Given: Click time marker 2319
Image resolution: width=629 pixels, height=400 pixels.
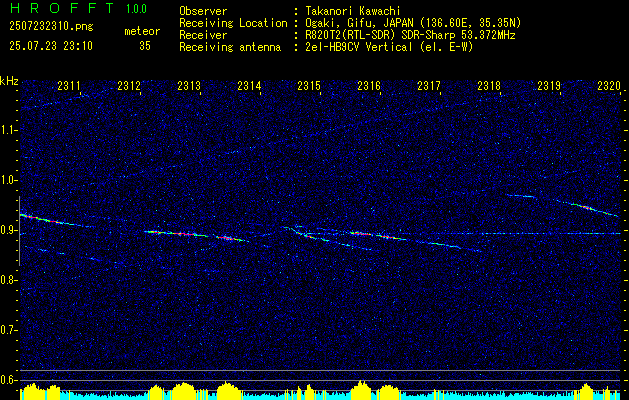Looking at the screenshot, I should pyautogui.click(x=549, y=86).
